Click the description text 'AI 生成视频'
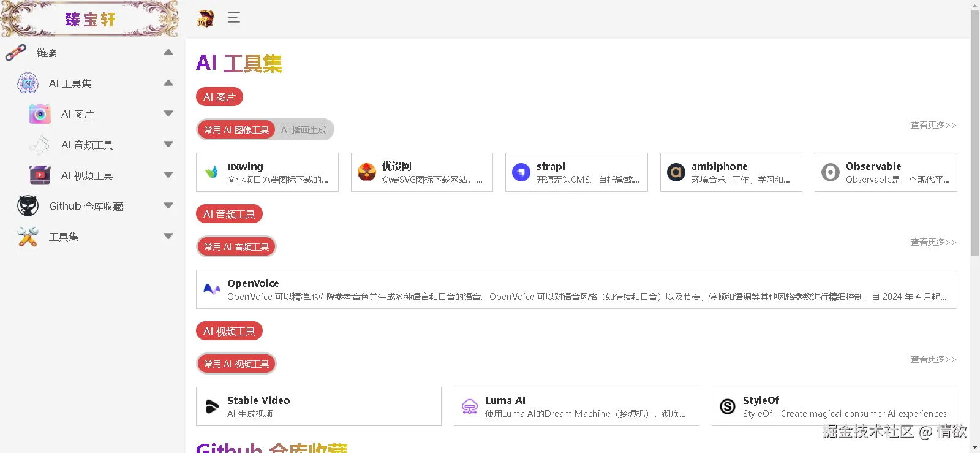 (250, 414)
